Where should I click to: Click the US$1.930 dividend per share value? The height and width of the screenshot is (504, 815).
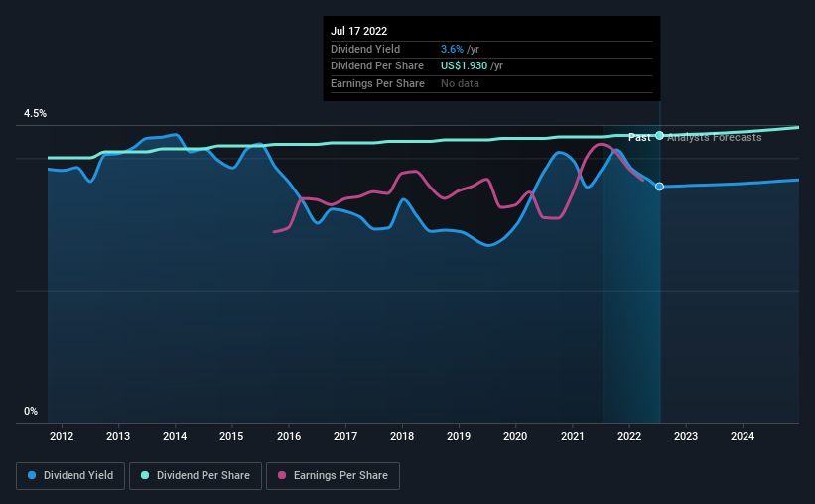(465, 66)
